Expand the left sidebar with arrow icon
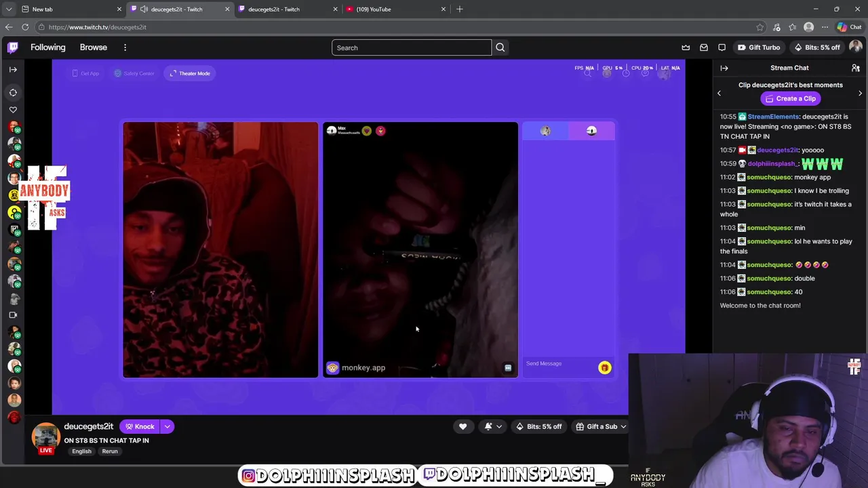868x488 pixels. tap(13, 69)
